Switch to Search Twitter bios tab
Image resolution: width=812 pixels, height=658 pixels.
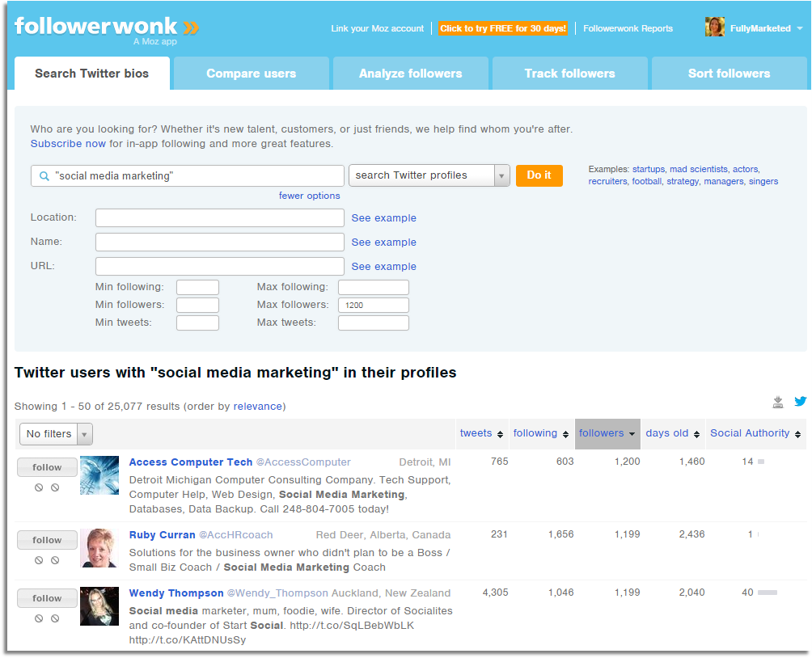coord(91,74)
